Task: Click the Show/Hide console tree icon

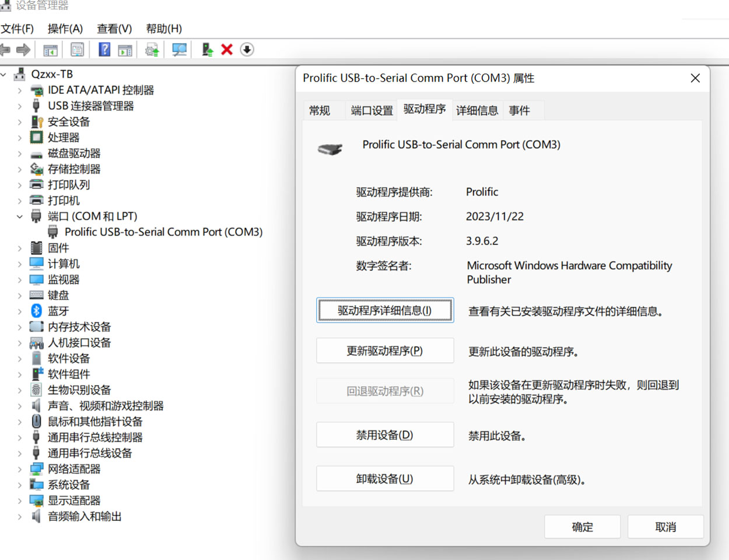Action: pos(50,50)
